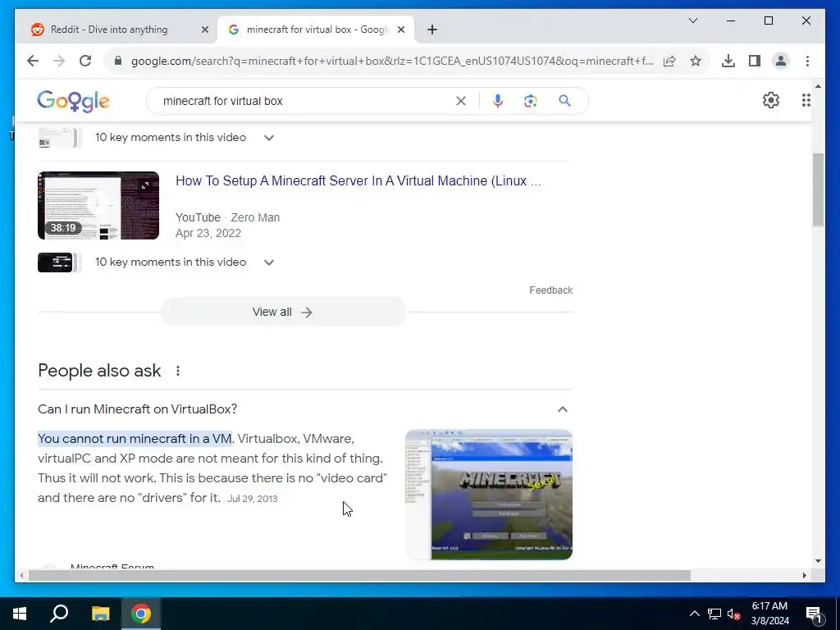Go forward with the browser forward arrow
The height and width of the screenshot is (630, 840).
coord(59,61)
